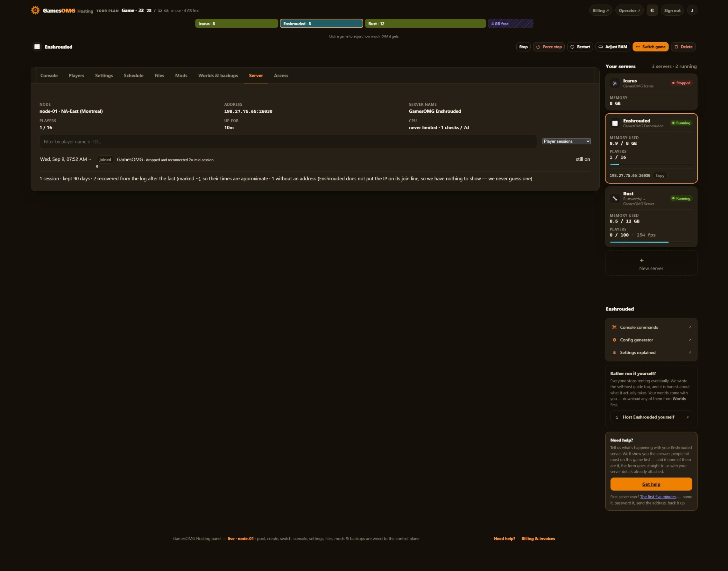Click Rust memory value '8.5 / 12 GB'
This screenshot has height=571, width=728.
pos(624,221)
